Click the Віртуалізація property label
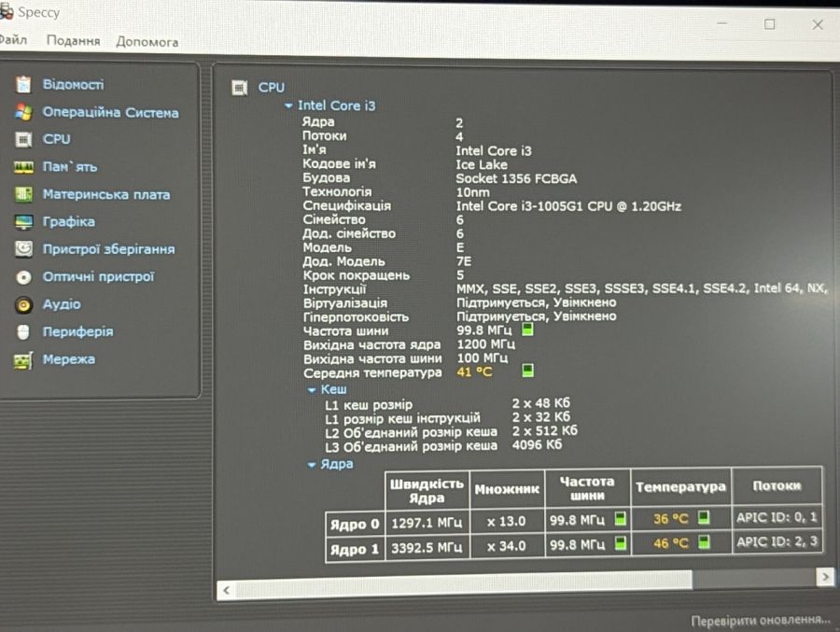The height and width of the screenshot is (632, 840). pyautogui.click(x=345, y=302)
